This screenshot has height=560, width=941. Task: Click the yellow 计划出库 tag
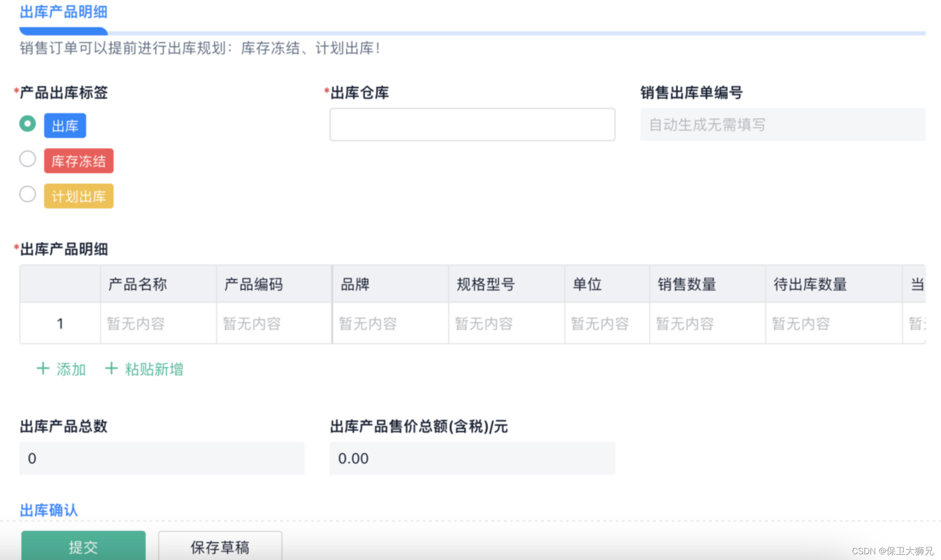79,196
